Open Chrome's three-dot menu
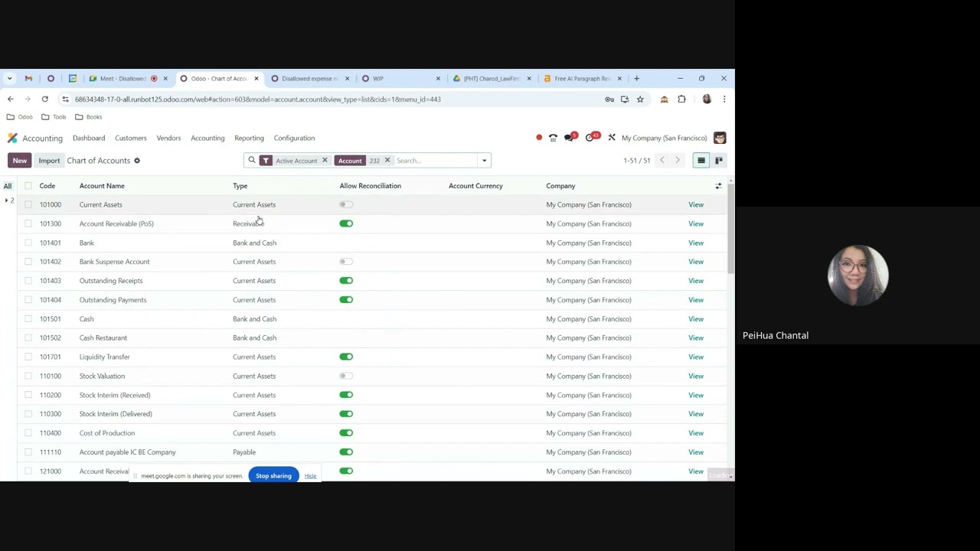This screenshot has width=980, height=551. tap(724, 99)
